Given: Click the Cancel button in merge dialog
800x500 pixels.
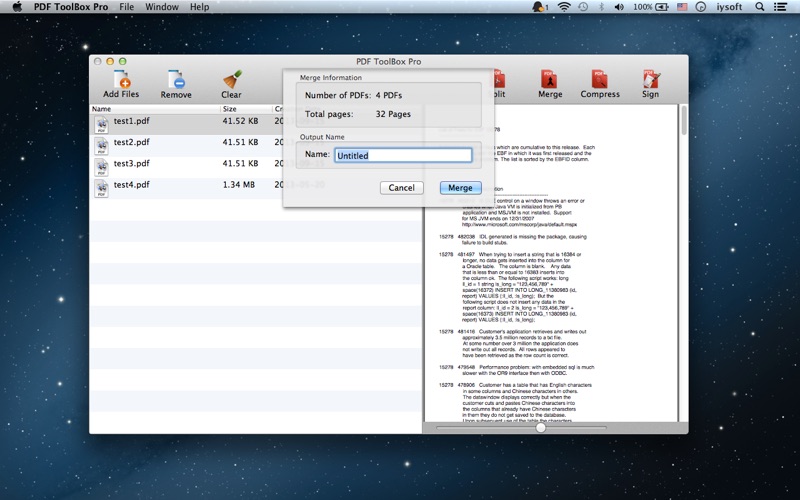Looking at the screenshot, I should pos(402,188).
